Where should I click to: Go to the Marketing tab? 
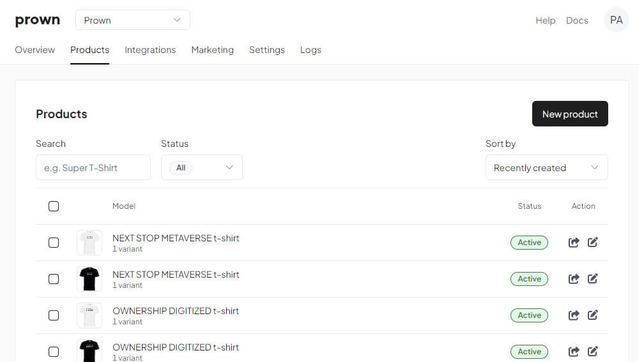pos(212,50)
